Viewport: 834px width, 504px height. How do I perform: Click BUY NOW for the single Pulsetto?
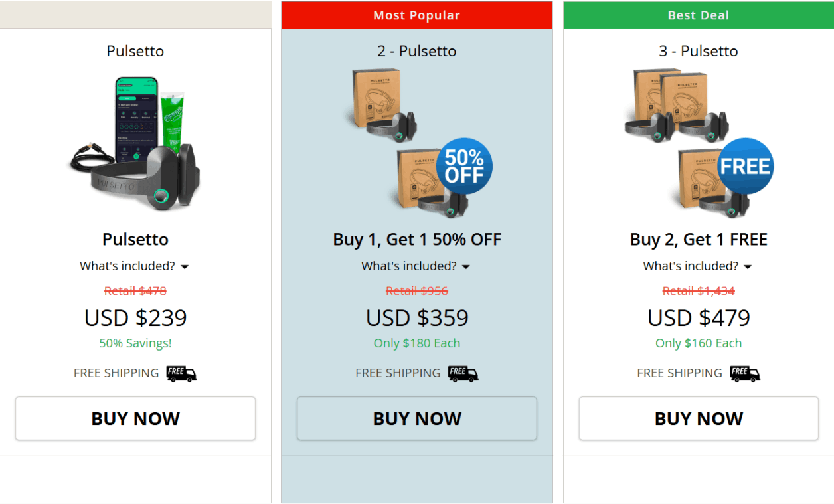[x=135, y=418]
